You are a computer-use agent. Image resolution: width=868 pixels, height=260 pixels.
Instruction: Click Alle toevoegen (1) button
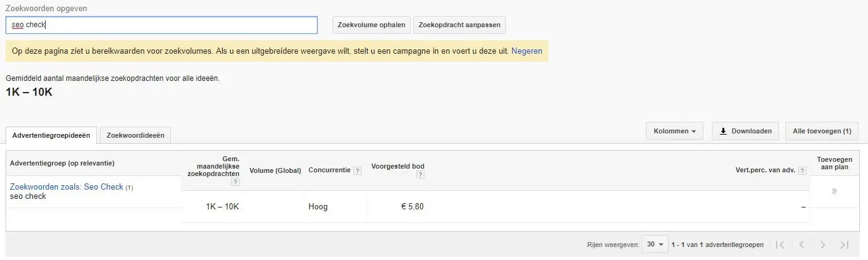[x=822, y=131]
